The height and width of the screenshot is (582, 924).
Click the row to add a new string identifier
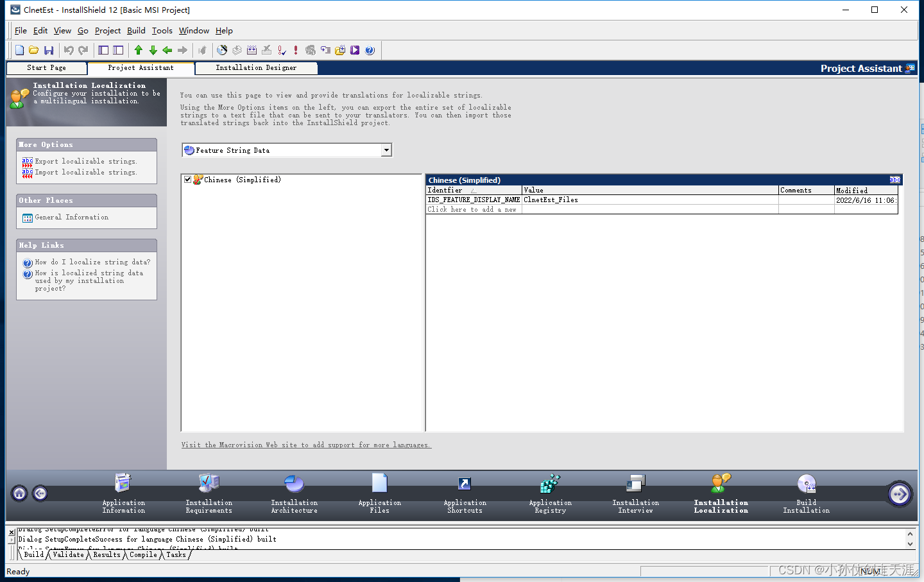click(473, 209)
